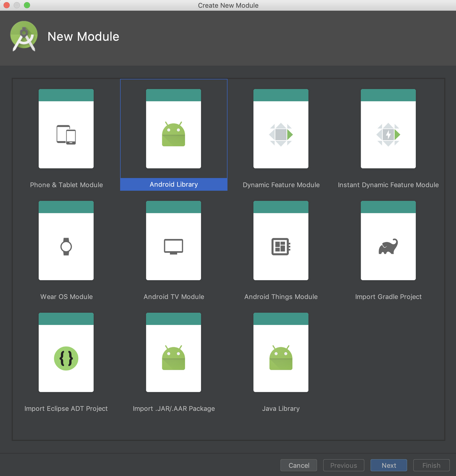
Task: Click the 'Import .JAR/.AAR Package' label
Action: pyautogui.click(x=174, y=408)
